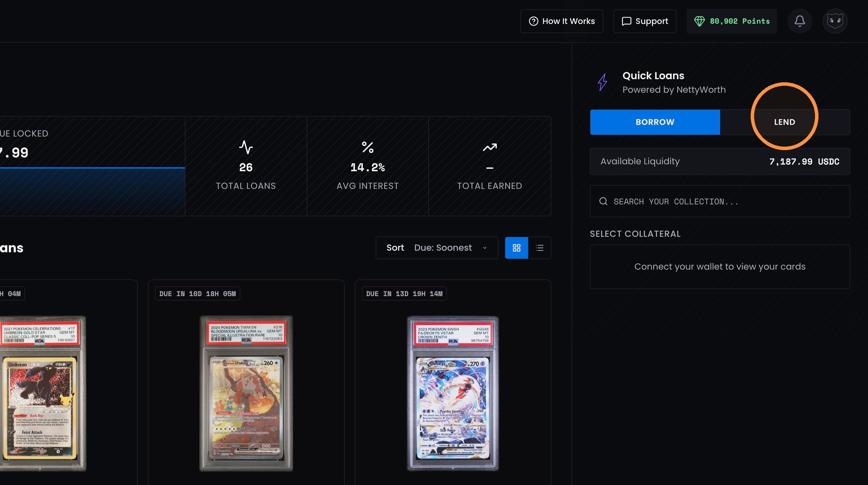The width and height of the screenshot is (868, 485).
Task: Open the user avatar profile menu
Action: pyautogui.click(x=835, y=21)
